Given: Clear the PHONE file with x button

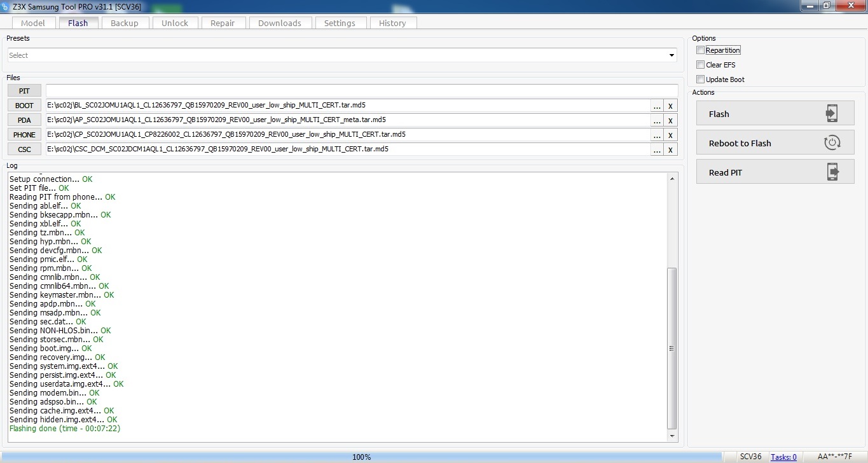Looking at the screenshot, I should [x=670, y=135].
